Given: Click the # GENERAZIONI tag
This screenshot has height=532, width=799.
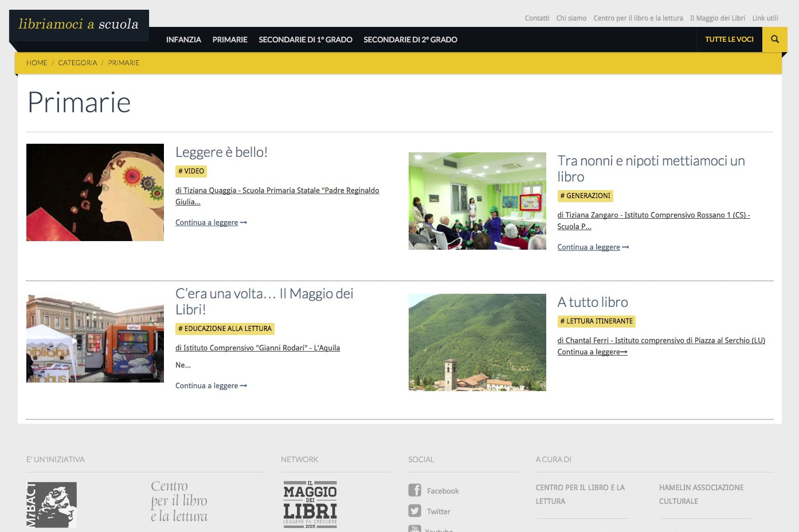Looking at the screenshot, I should (585, 196).
